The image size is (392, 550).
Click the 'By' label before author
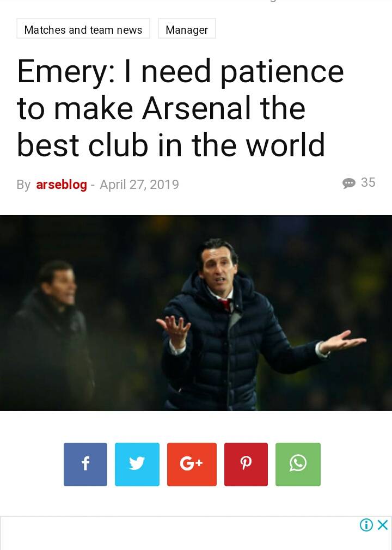(23, 185)
